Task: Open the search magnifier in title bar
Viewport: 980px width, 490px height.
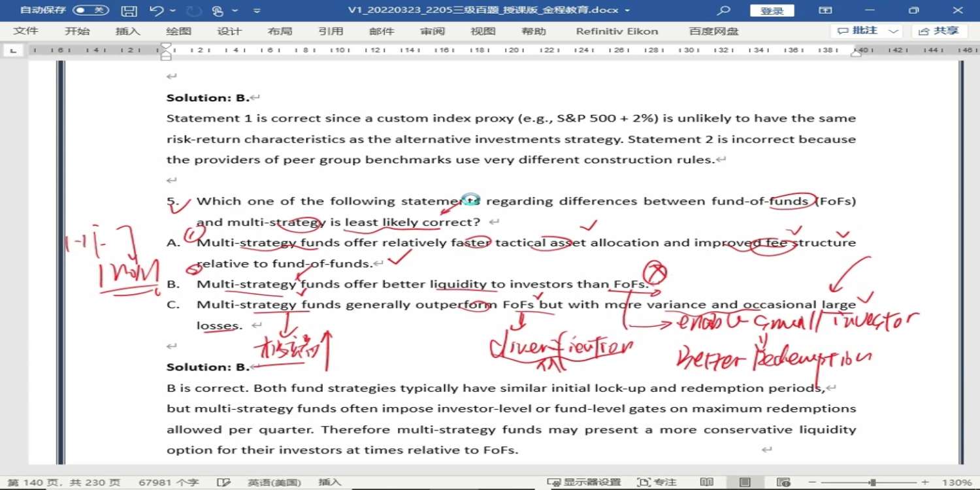Action: click(x=723, y=10)
